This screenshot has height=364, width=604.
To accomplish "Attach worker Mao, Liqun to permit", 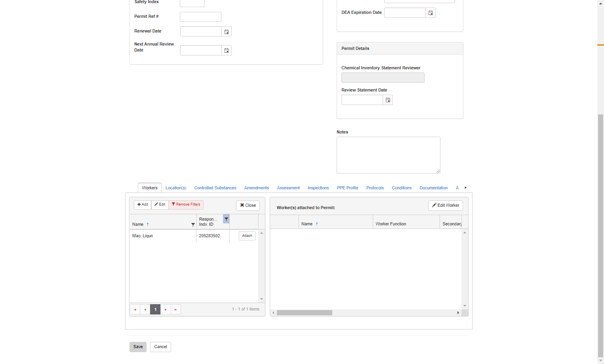I will coord(247,236).
